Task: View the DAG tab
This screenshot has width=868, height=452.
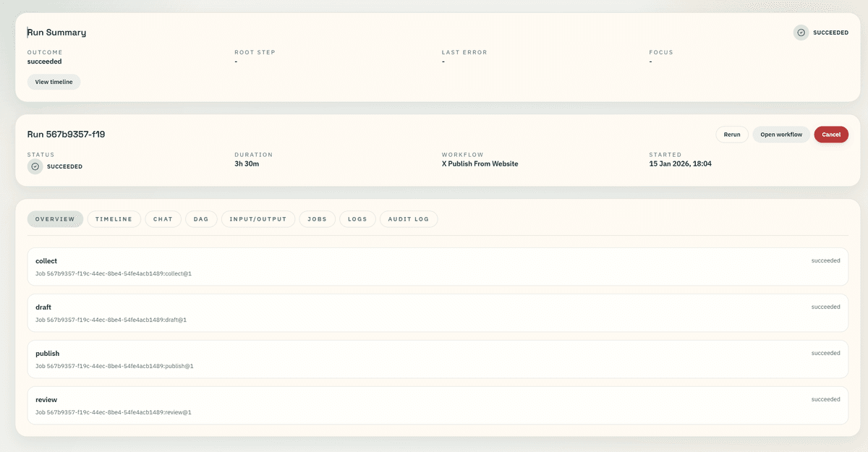Action: pos(201,218)
